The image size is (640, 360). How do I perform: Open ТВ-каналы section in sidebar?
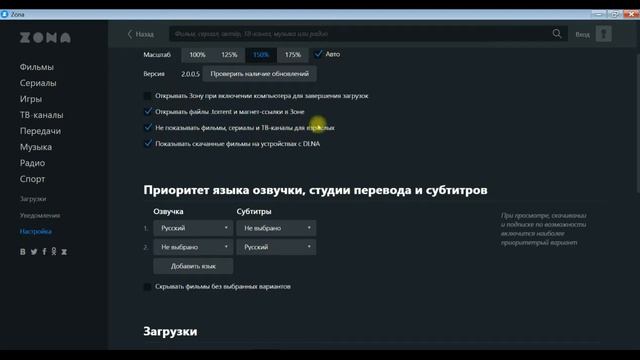(x=42, y=115)
